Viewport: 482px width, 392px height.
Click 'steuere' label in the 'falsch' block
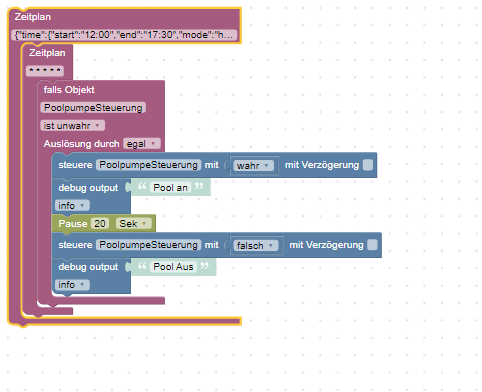75,245
